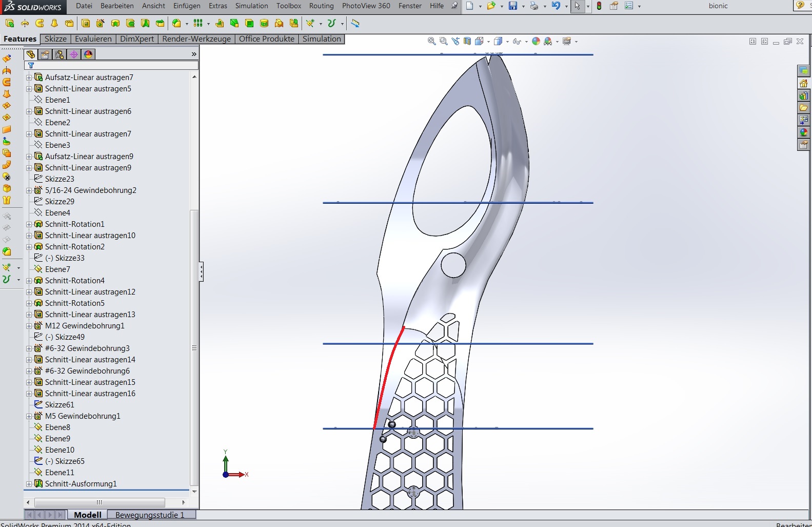Open the Open-file dropdown arrow
Screen dimensions: 812x527
[502, 7]
